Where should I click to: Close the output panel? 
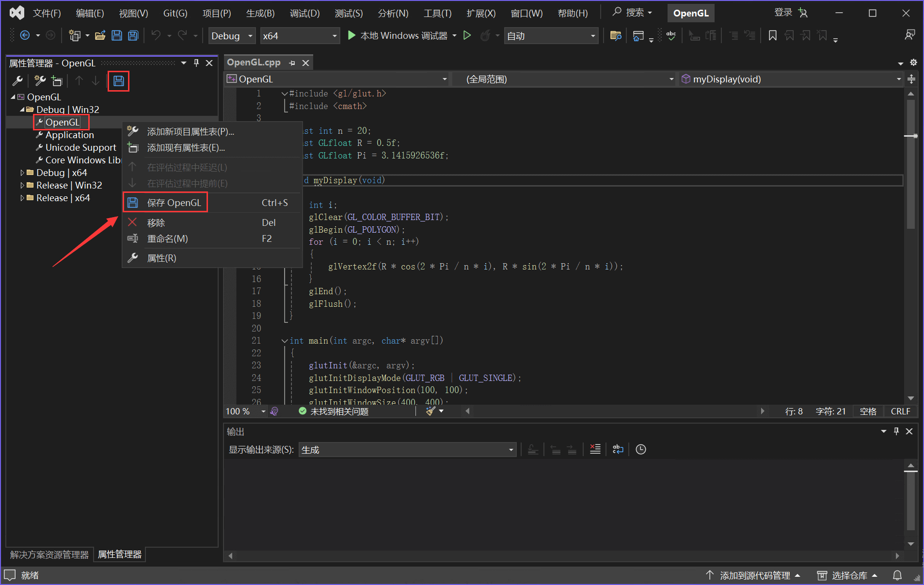coord(909,431)
